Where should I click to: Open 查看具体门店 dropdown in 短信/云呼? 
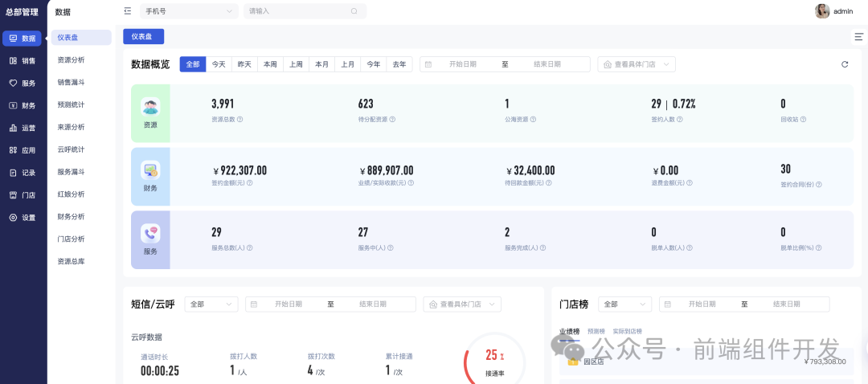pos(462,304)
